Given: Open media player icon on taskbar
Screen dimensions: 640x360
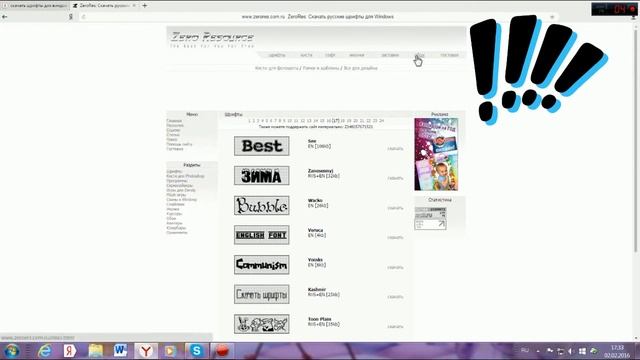Looking at the screenshot, I should coord(171,351).
